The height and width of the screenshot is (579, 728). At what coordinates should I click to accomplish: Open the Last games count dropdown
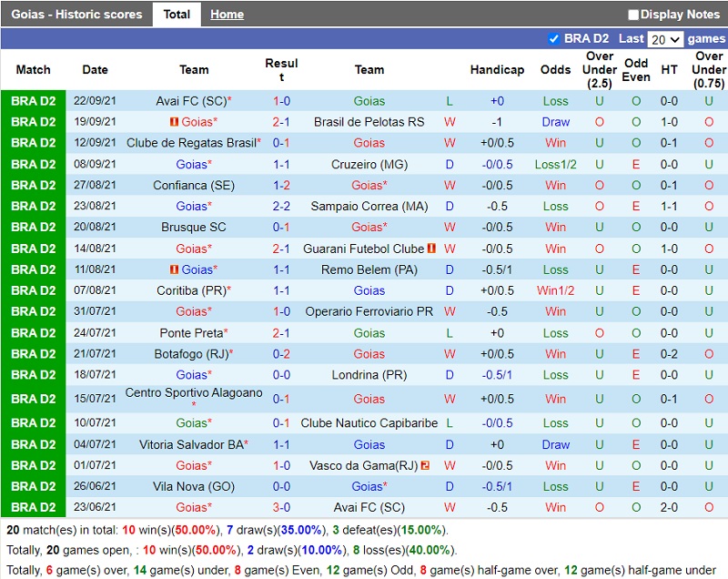[x=664, y=39]
